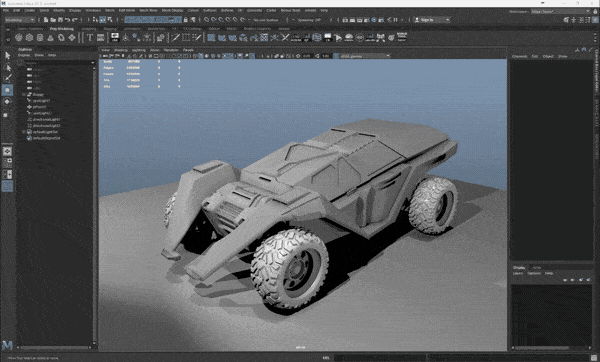Screen dimensions: 600x362
Task: Open the shelf options menu at shelf left
Action: tap(8, 39)
